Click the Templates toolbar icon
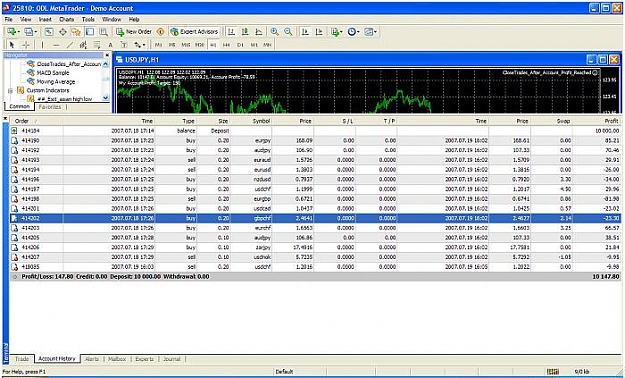The height and width of the screenshot is (378, 625). (x=368, y=32)
